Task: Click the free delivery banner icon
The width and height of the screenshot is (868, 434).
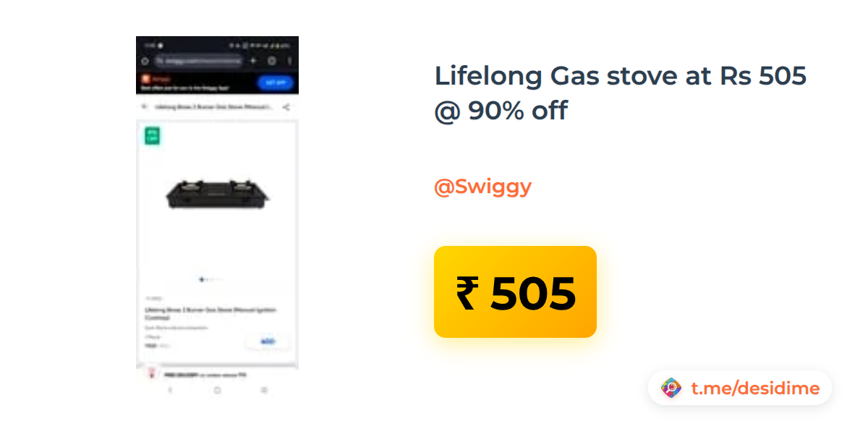Action: point(151,373)
